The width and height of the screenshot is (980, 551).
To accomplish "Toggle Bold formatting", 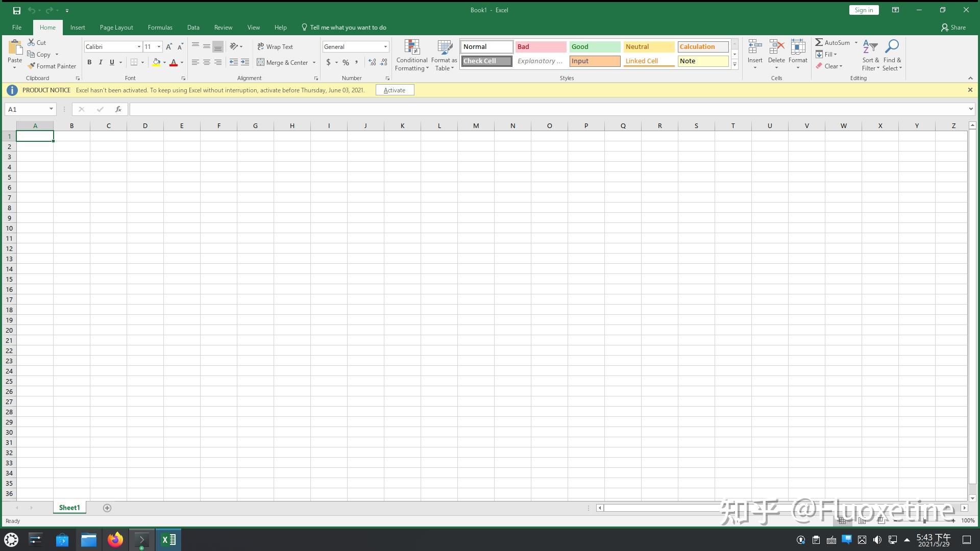I will 89,62.
